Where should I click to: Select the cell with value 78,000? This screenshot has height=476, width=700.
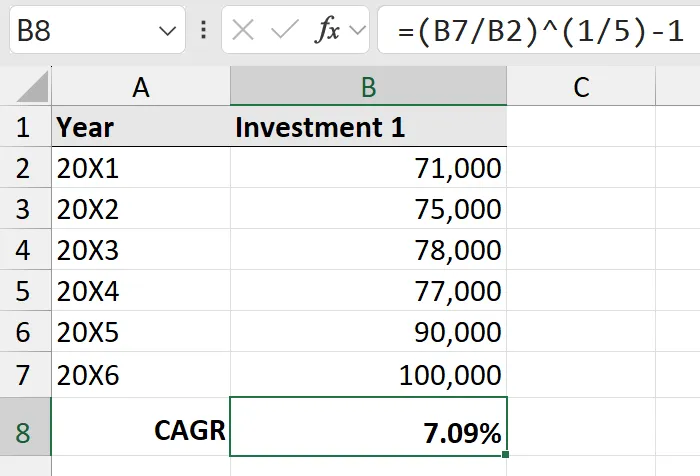[368, 250]
